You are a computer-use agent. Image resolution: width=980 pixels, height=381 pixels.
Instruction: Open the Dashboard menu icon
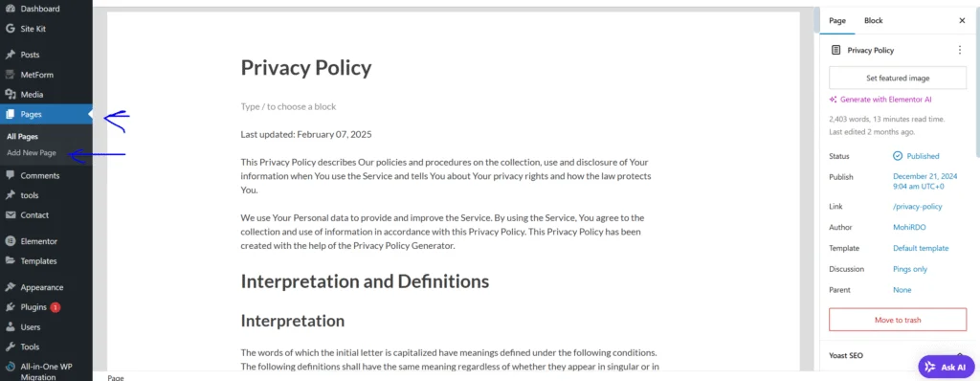coord(10,9)
